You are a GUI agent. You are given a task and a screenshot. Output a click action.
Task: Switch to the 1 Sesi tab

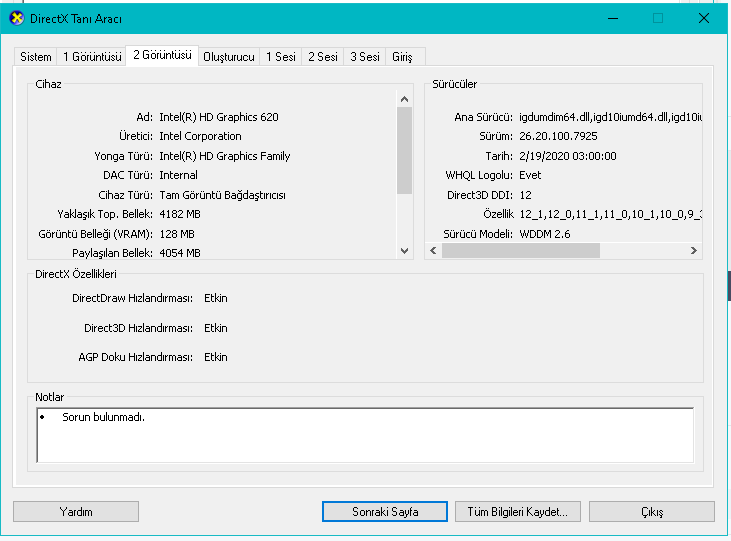coord(281,57)
